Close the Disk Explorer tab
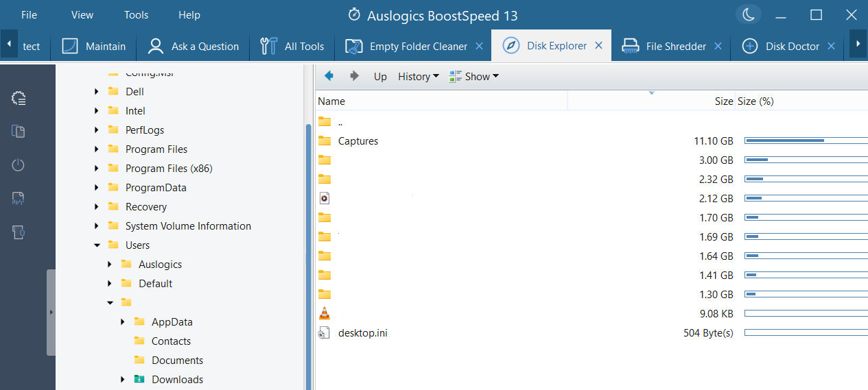Screen dimensions: 868x390 tap(598, 46)
